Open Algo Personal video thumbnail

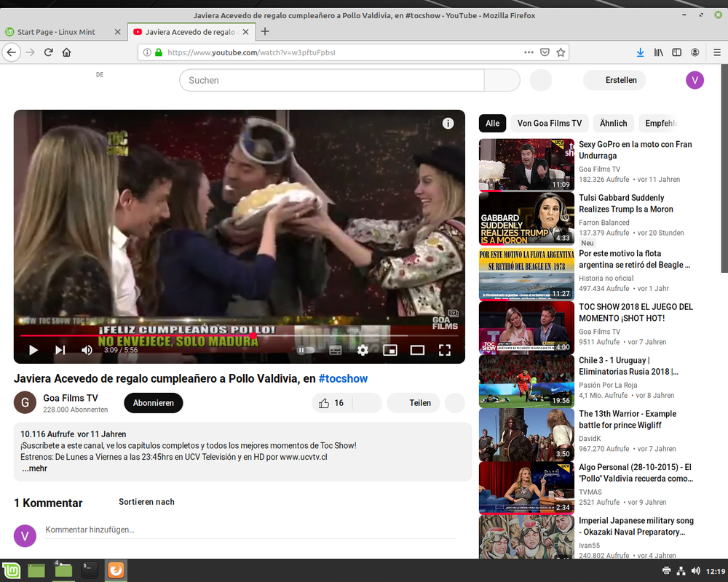tap(526, 487)
